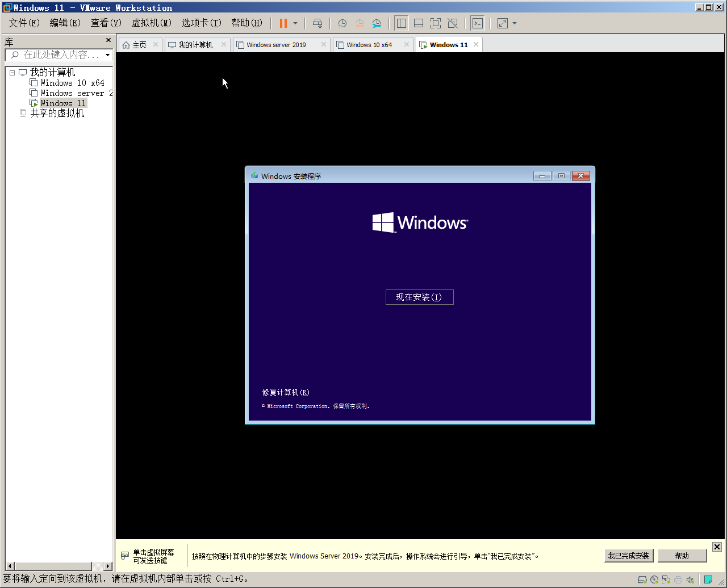Open the 编辑(E) menu
Viewport: 727px width, 588px height.
click(x=65, y=23)
